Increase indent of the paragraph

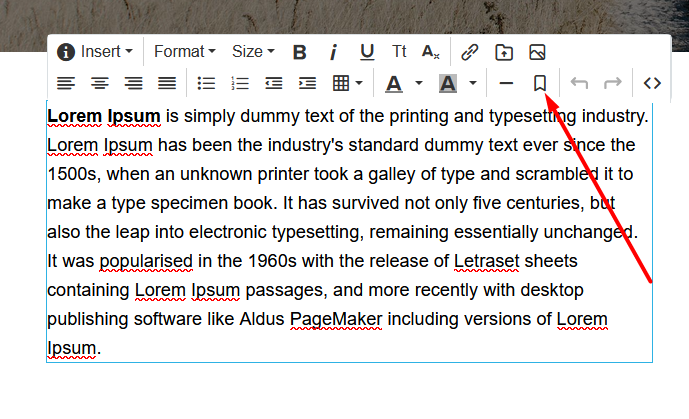pyautogui.click(x=307, y=83)
